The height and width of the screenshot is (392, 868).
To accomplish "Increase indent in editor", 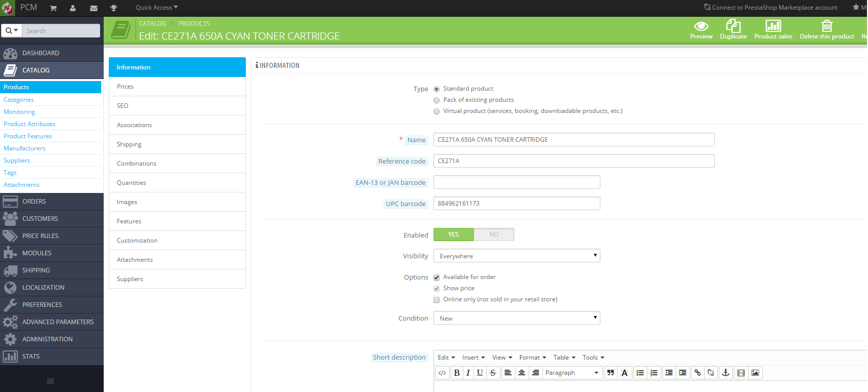I will tap(682, 373).
